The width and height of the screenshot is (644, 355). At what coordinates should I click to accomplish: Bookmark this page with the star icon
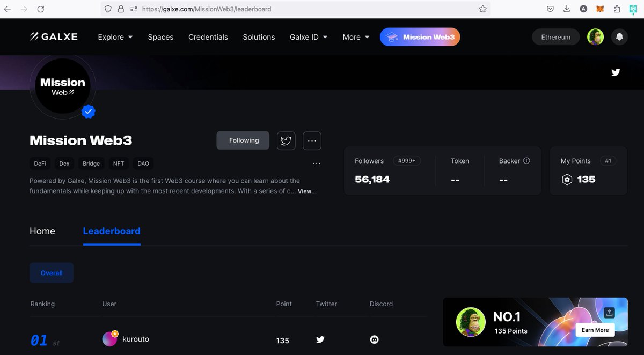coord(482,9)
